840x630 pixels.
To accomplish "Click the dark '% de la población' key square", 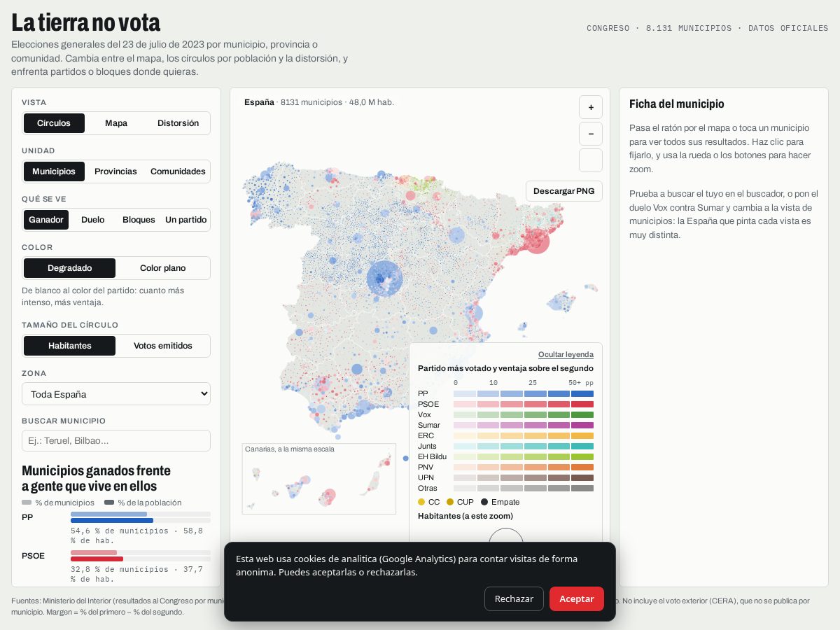I will tap(109, 503).
